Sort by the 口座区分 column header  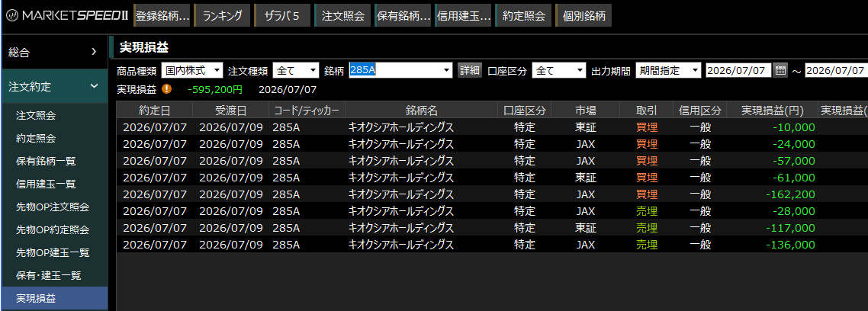525,110
